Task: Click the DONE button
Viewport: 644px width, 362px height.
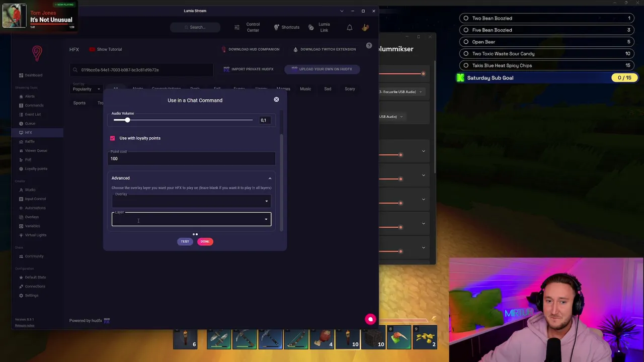Action: coord(205,241)
